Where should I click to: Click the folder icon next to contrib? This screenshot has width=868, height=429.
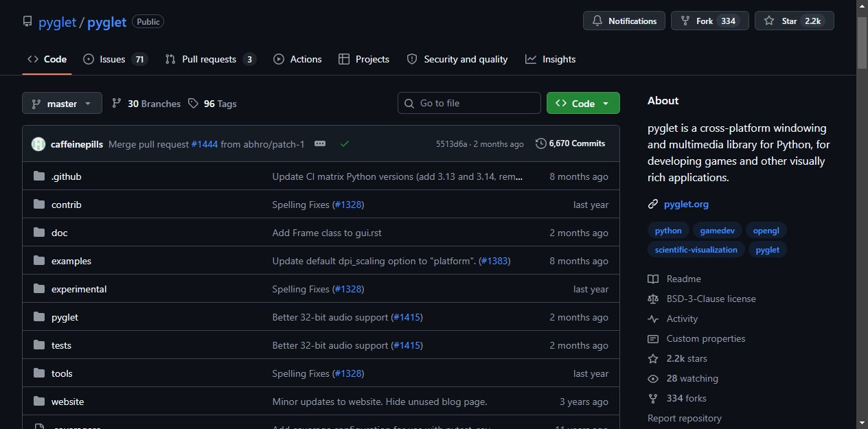tap(39, 205)
